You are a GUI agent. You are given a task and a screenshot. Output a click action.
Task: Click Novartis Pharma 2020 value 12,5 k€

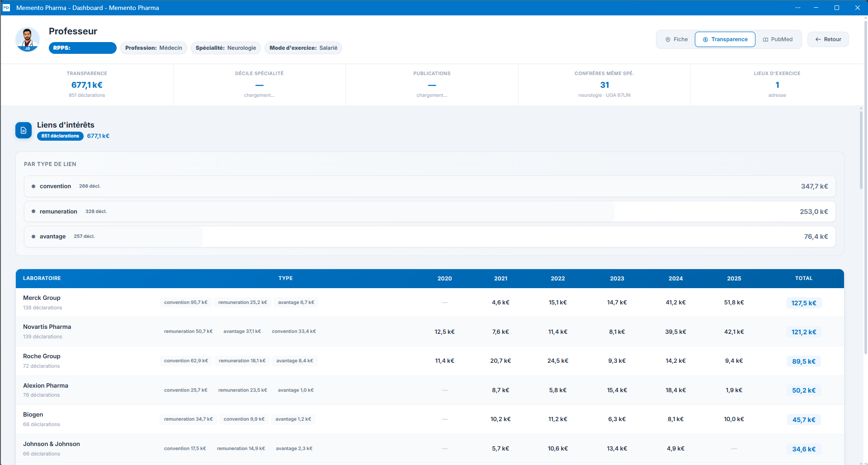pyautogui.click(x=445, y=332)
